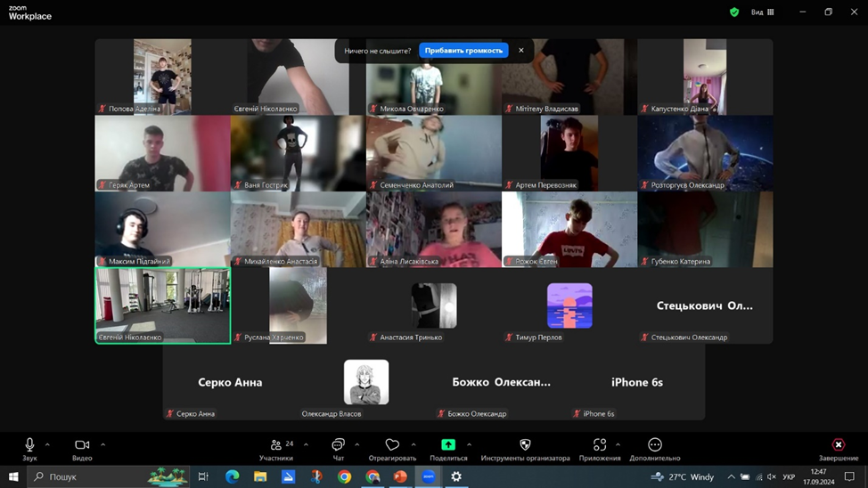Open the Участники participants panel
The width and height of the screenshot is (868, 488).
[276, 449]
